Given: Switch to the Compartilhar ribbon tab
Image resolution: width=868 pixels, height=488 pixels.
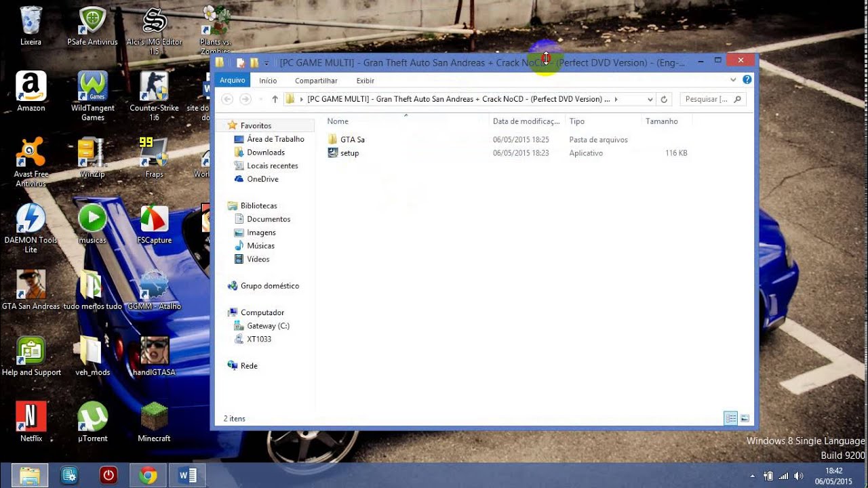Looking at the screenshot, I should [316, 81].
